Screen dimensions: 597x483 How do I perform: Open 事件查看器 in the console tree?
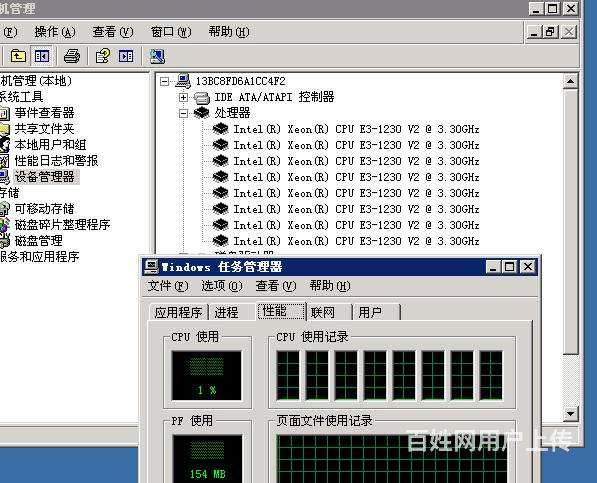(44, 113)
